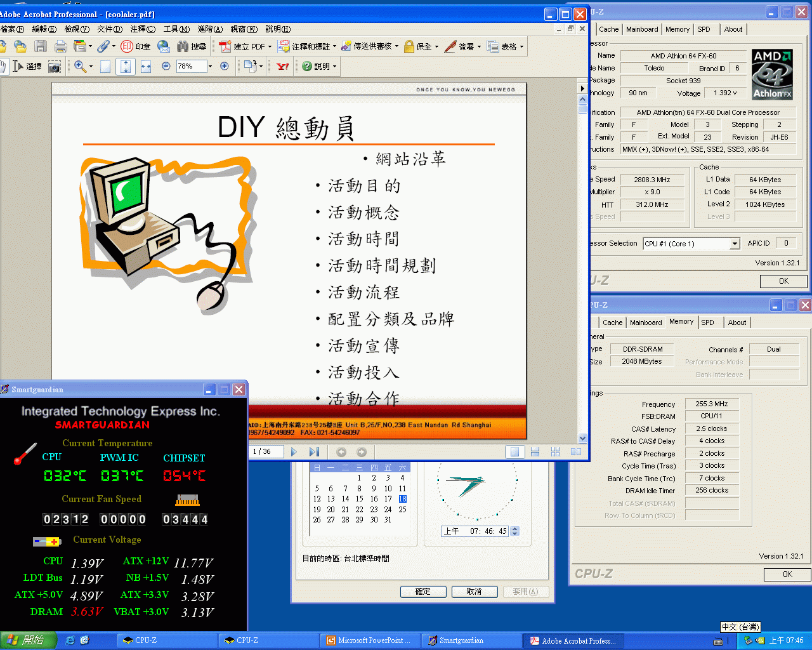This screenshot has width=812, height=650.
Task: Open 檢視 (V) menu in Acrobat
Action: pos(76,29)
